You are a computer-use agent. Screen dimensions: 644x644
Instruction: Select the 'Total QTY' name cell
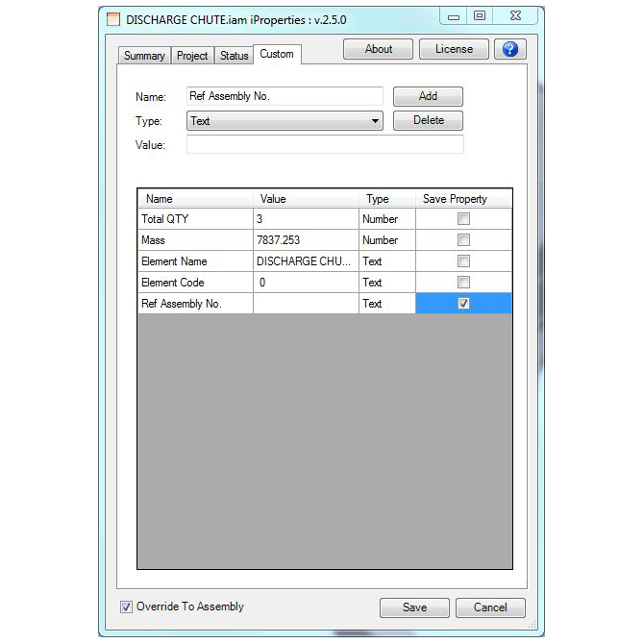pyautogui.click(x=195, y=219)
